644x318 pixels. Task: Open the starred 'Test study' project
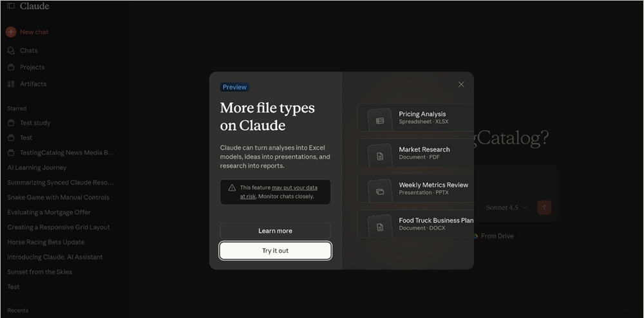pos(35,123)
